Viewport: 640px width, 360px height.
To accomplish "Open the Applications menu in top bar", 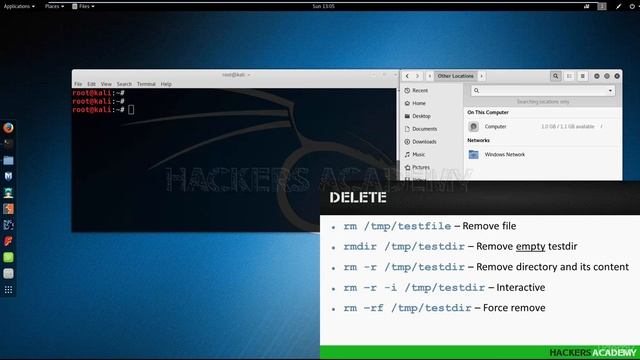I will [19, 6].
